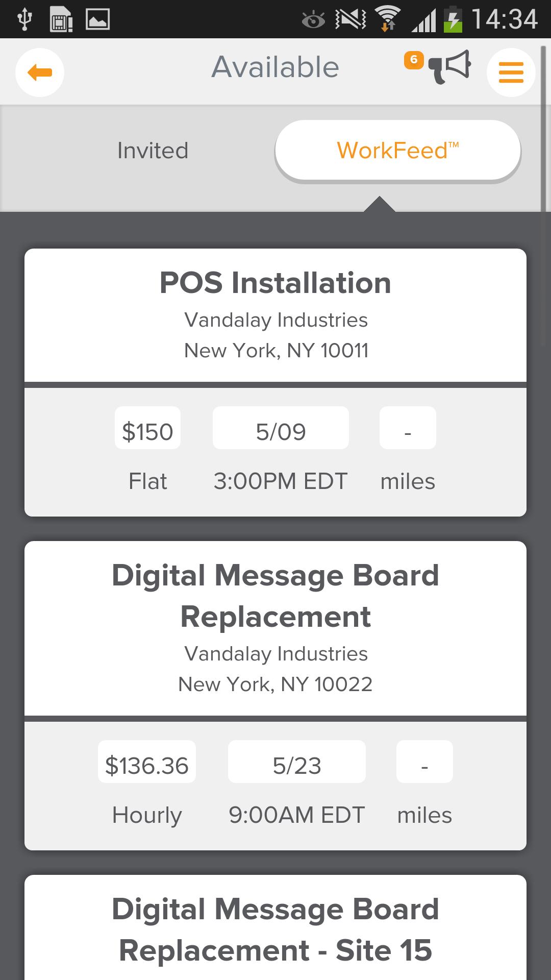Viewport: 551px width, 980px height.
Task: Click the vertical scrollbar on right edge
Action: pyautogui.click(x=544, y=128)
